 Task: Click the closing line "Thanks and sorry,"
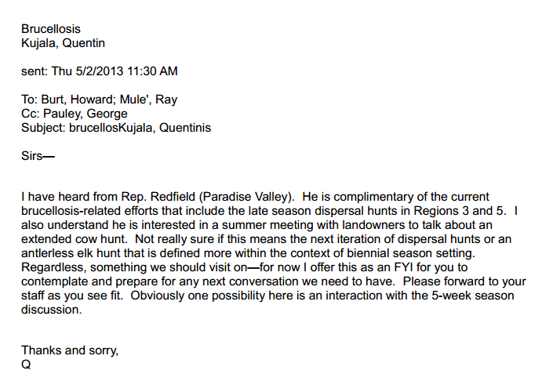(x=69, y=350)
